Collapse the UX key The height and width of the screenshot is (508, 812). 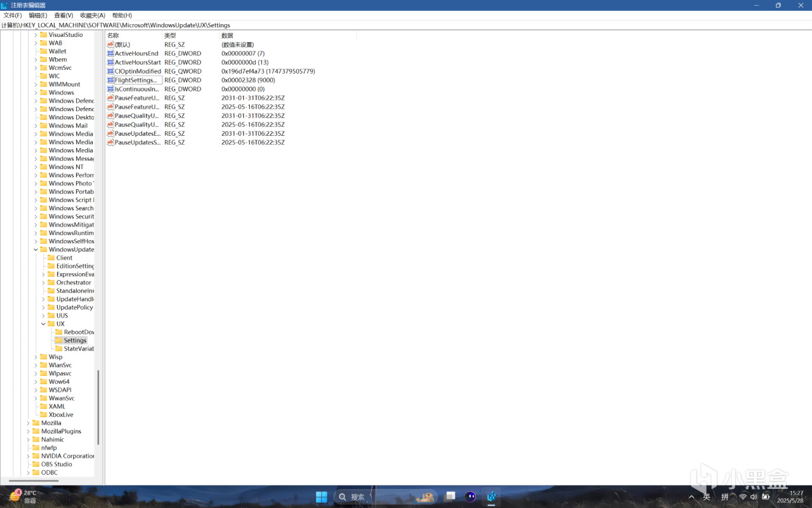[43, 324]
